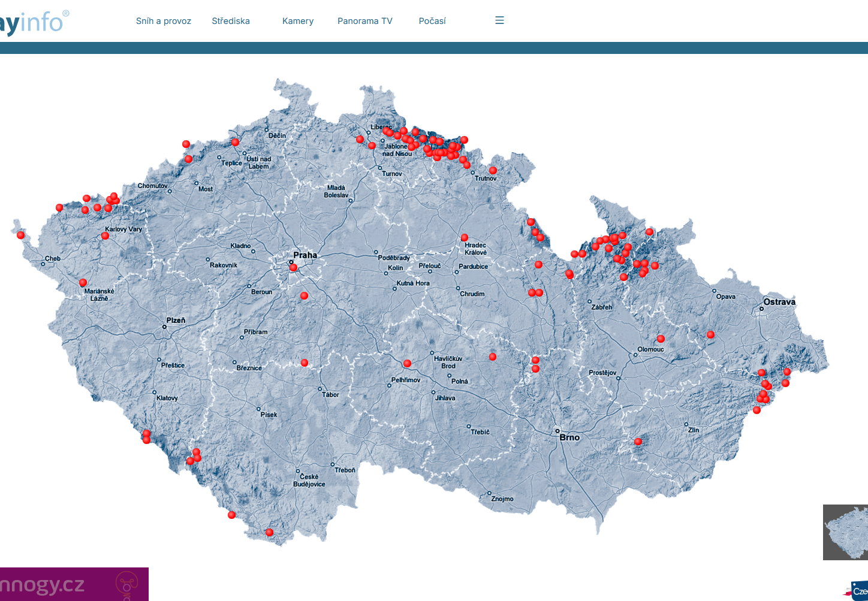
Task: Click the mini-map thumbnail at bottom right
Action: [x=846, y=532]
